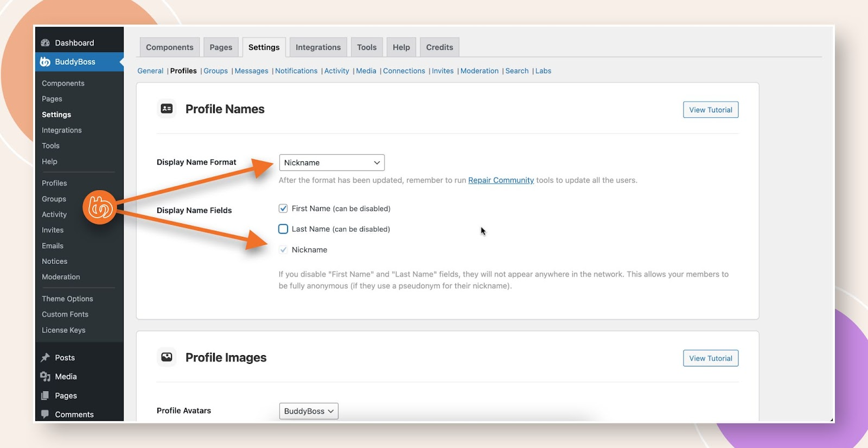Check the Last Name checkbox
868x448 pixels.
coord(283,229)
